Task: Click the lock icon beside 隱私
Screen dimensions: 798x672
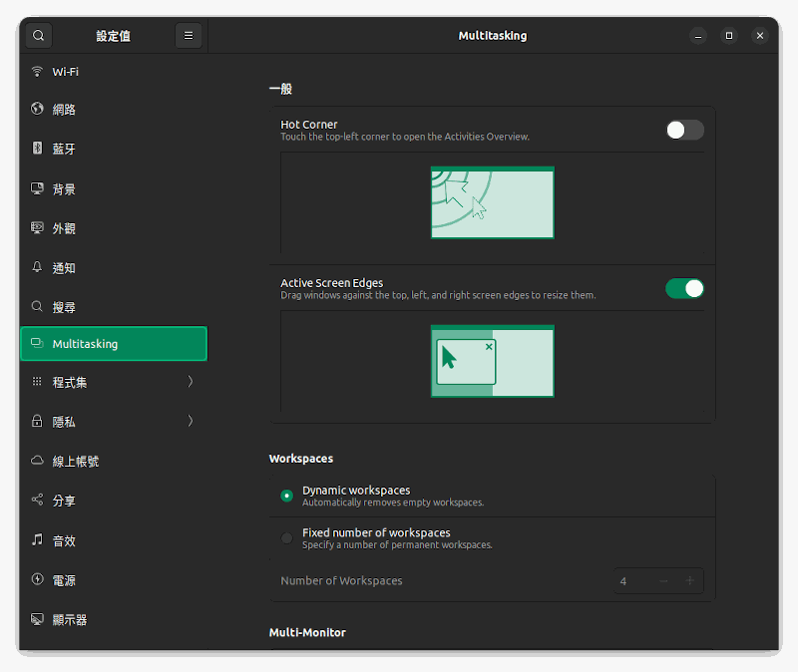Action: [37, 421]
